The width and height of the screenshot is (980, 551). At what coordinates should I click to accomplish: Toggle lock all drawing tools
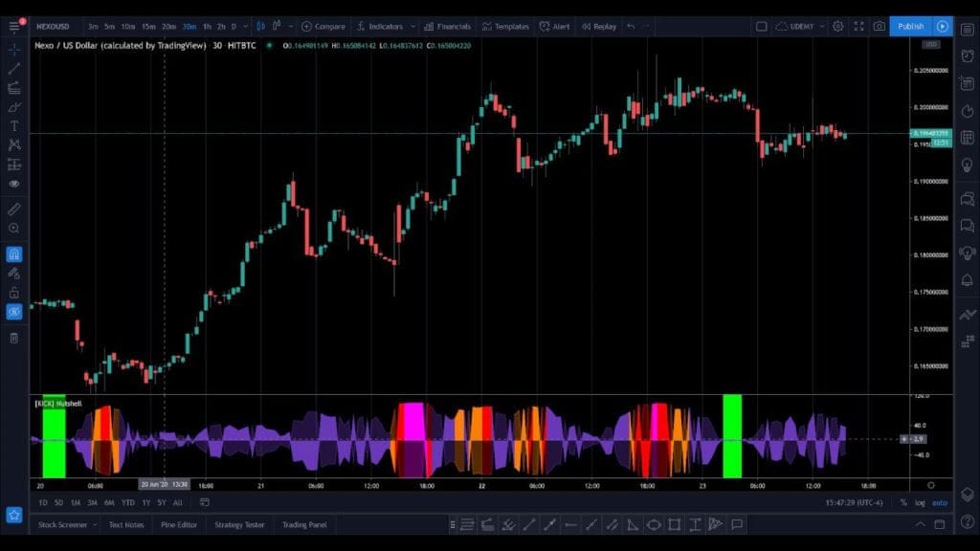[14, 293]
